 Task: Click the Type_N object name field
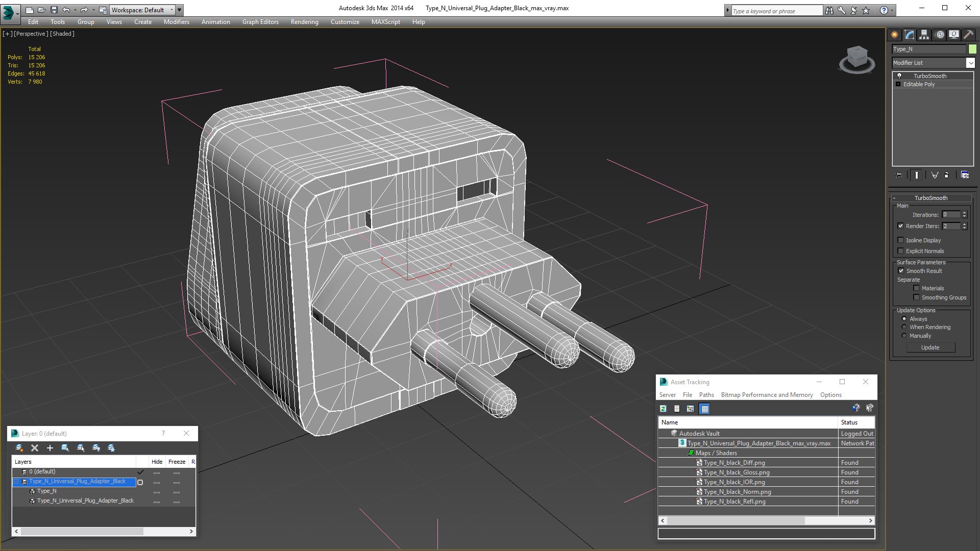tap(928, 49)
